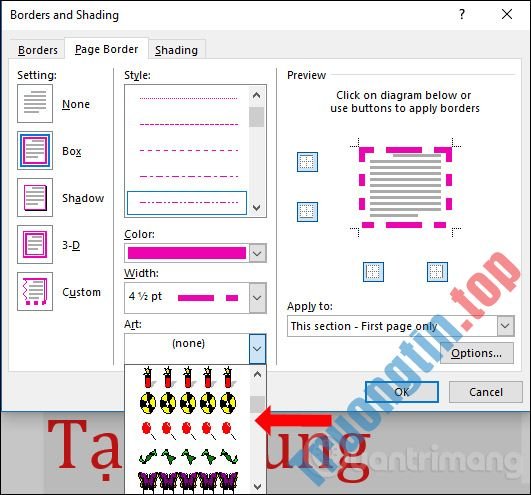The image size is (531, 495).
Task: Select the Custom border setting icon
Action: coord(35,292)
